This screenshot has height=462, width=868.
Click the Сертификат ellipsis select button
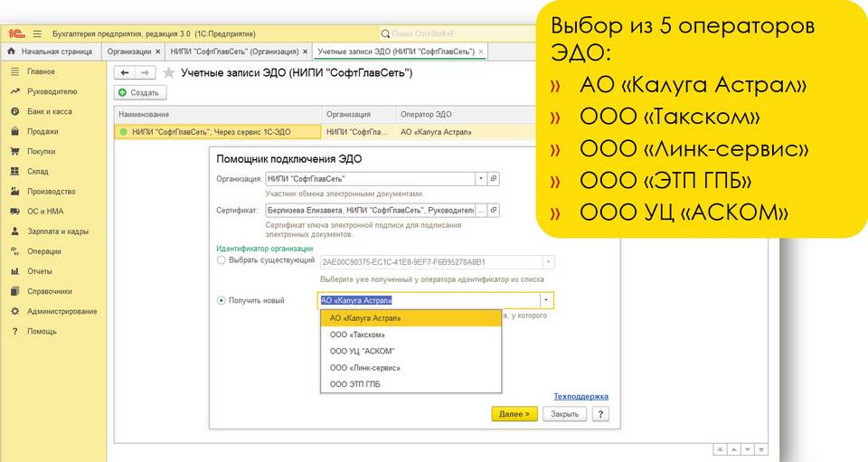[481, 211]
